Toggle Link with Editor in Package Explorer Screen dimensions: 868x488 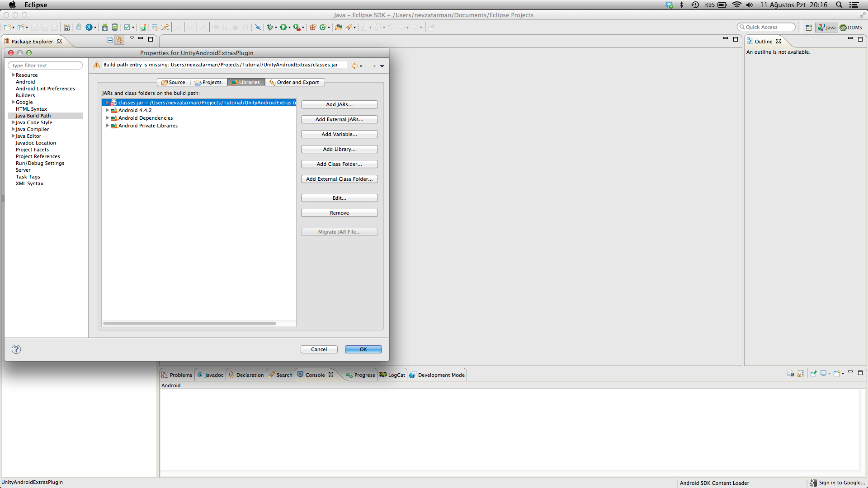click(119, 40)
